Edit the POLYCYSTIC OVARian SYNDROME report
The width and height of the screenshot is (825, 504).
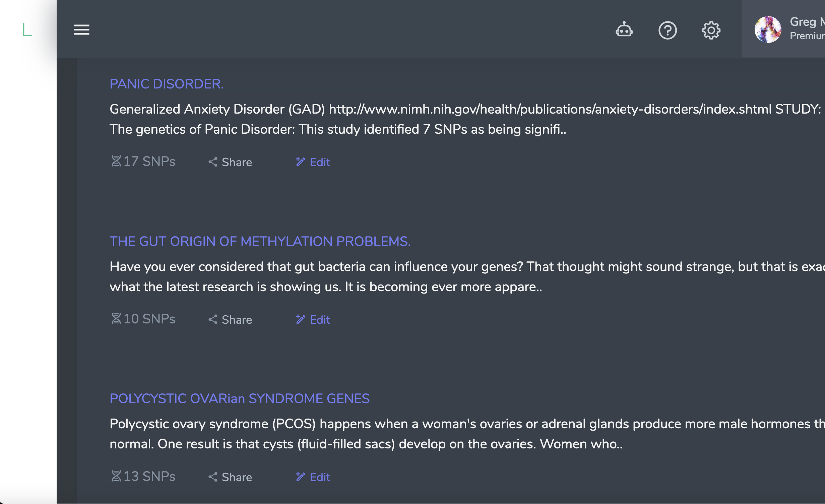click(313, 477)
